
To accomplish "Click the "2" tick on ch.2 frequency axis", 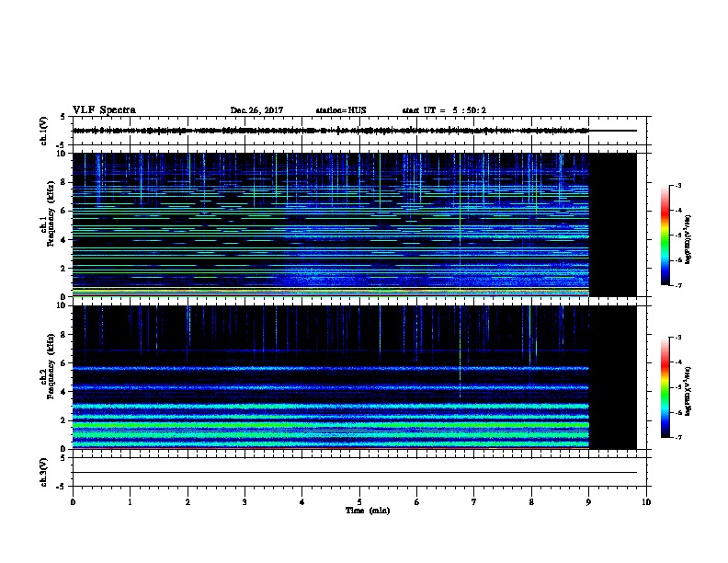I will click(x=64, y=420).
